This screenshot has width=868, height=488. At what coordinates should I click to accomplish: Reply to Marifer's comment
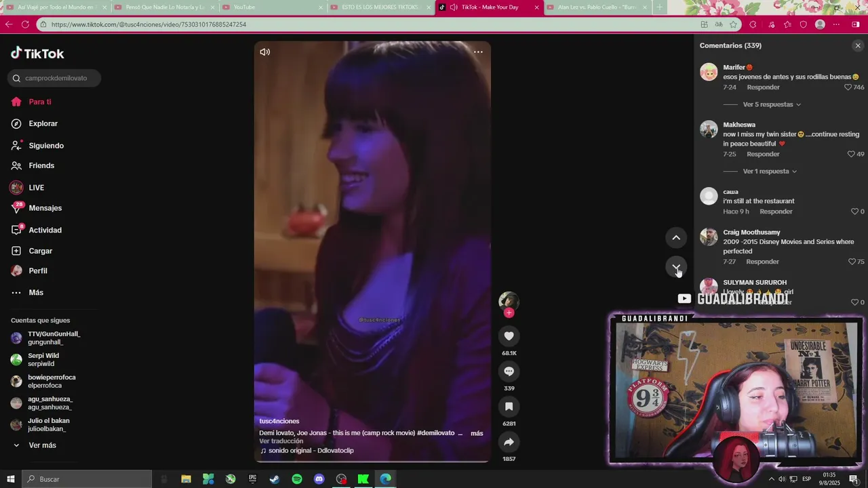coord(763,87)
